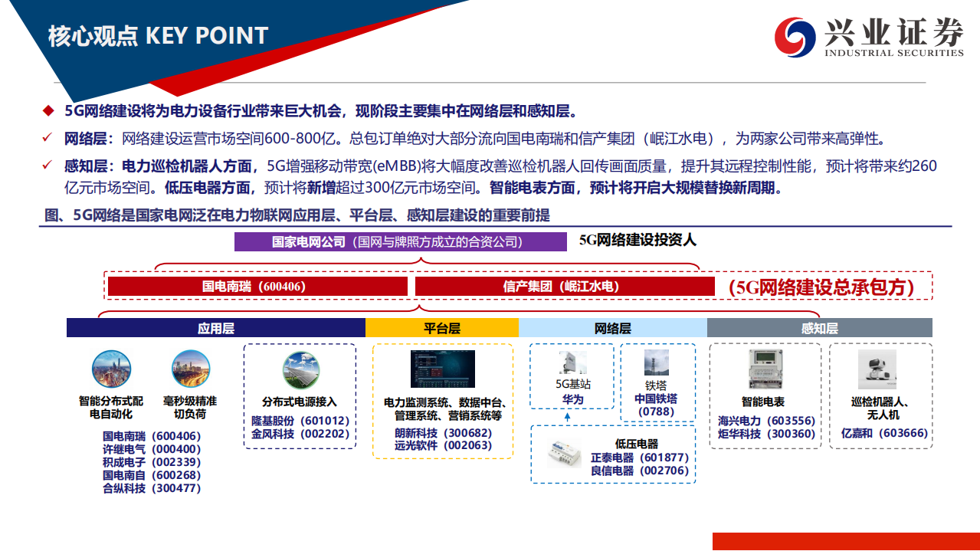Viewport: 980px width, 551px height.
Task: Click the red diamond bullet before 5G网络建设
Action: (48, 110)
